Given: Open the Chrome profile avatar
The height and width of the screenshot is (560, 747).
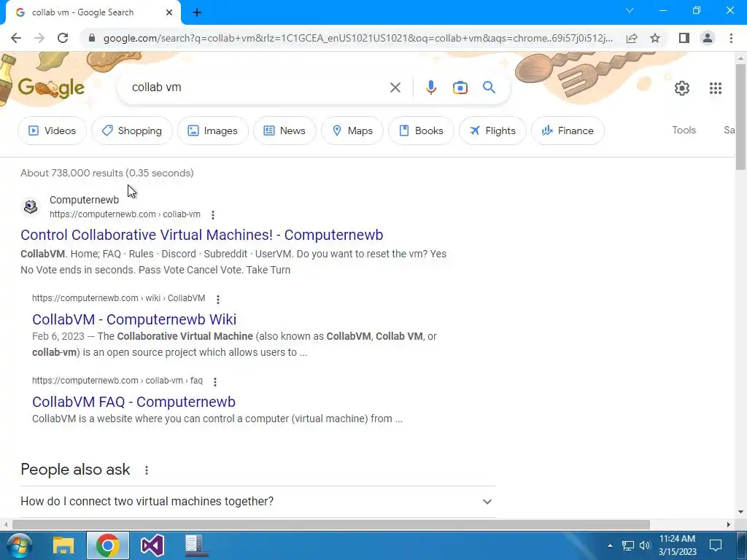Looking at the screenshot, I should 708,38.
